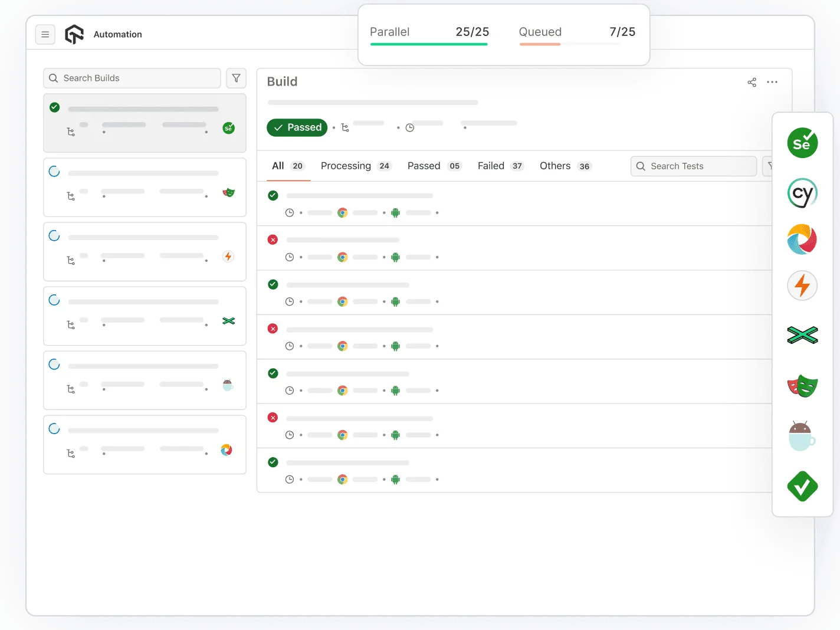840x630 pixels.
Task: Click the Selenium icon in the framework panel
Action: point(802,143)
